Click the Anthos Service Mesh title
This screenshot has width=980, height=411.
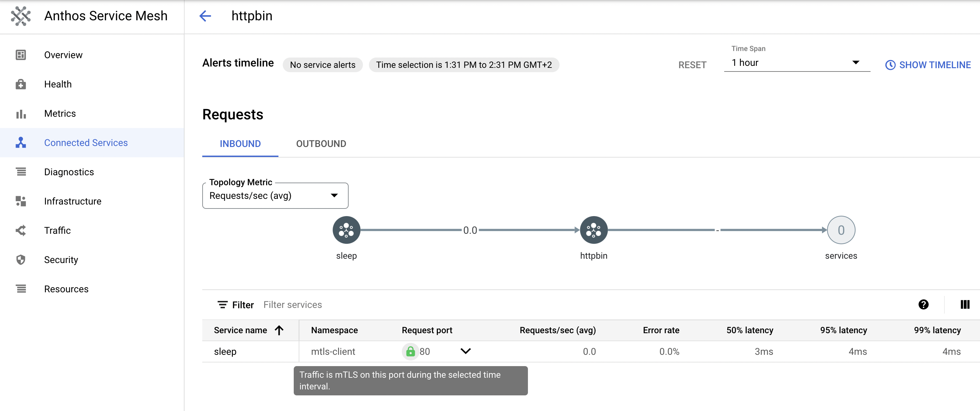(x=106, y=16)
